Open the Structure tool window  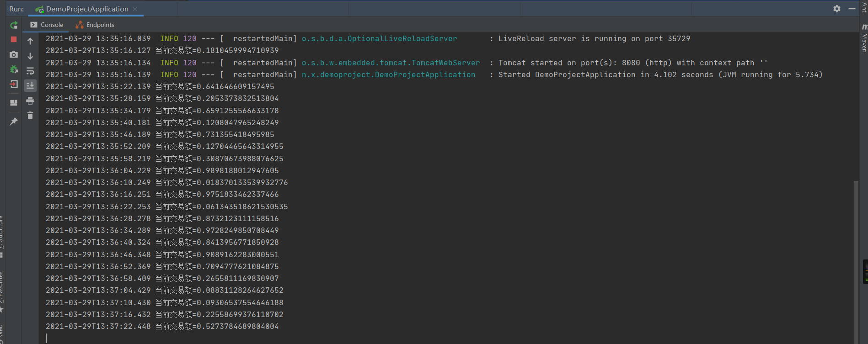tap(2, 236)
